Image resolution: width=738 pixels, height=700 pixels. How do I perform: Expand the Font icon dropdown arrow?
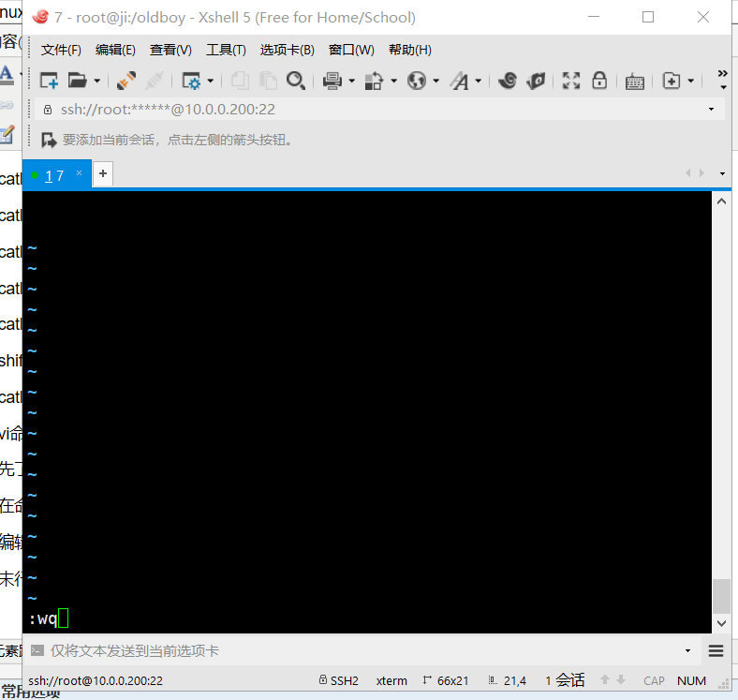tap(479, 81)
